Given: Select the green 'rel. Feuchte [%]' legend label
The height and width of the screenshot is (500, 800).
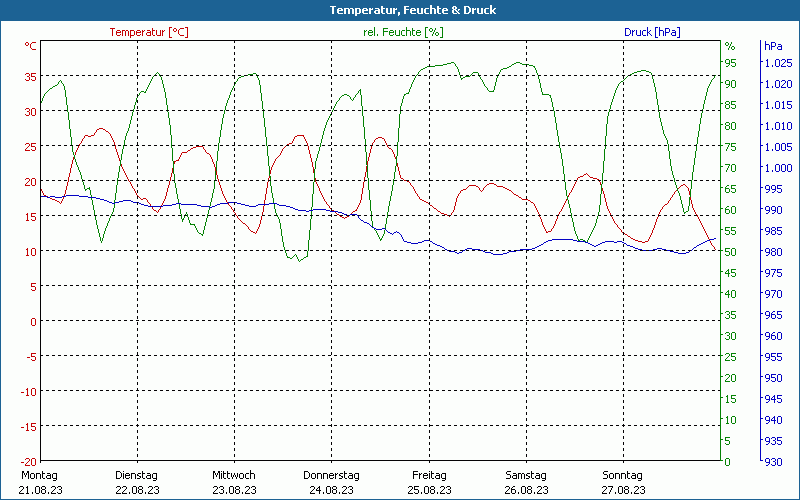Looking at the screenshot, I should pyautogui.click(x=403, y=32).
